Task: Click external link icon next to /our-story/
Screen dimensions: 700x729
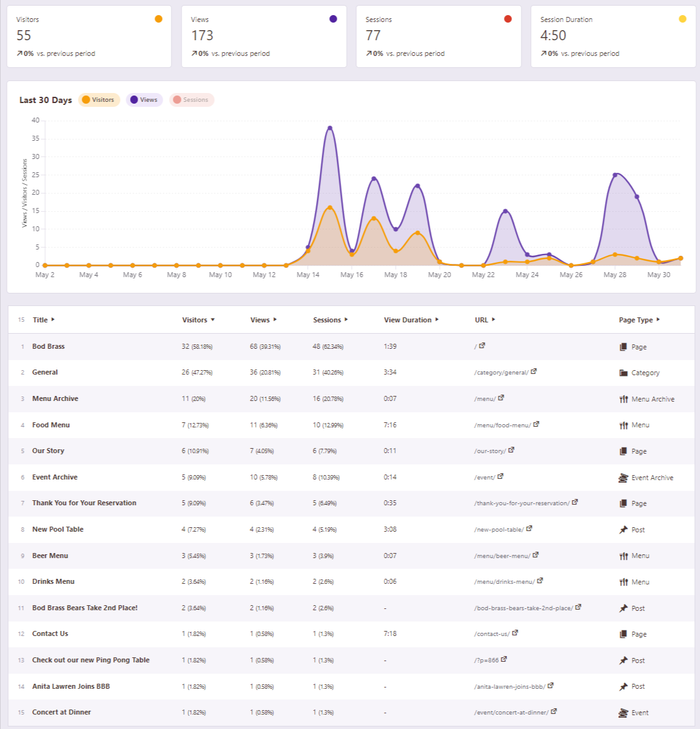Action: coord(511,450)
